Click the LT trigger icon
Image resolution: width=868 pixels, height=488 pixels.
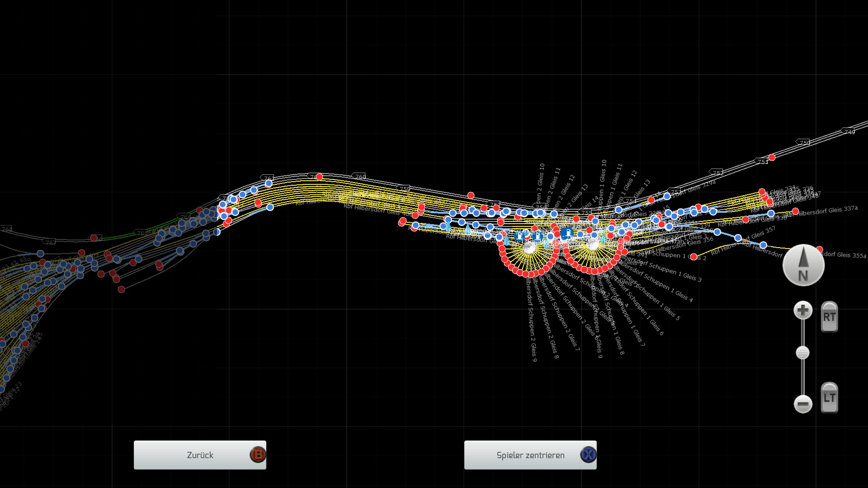[829, 398]
